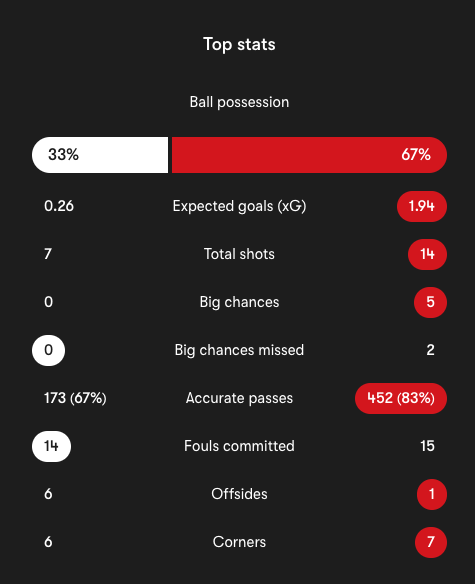
Task: Select the Fouls committed label
Action: [239, 446]
